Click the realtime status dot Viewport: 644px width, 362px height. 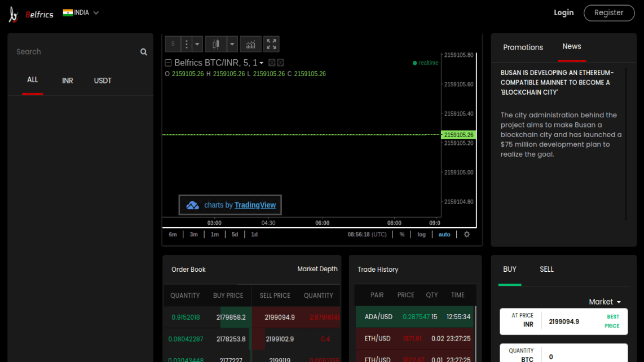(x=415, y=63)
